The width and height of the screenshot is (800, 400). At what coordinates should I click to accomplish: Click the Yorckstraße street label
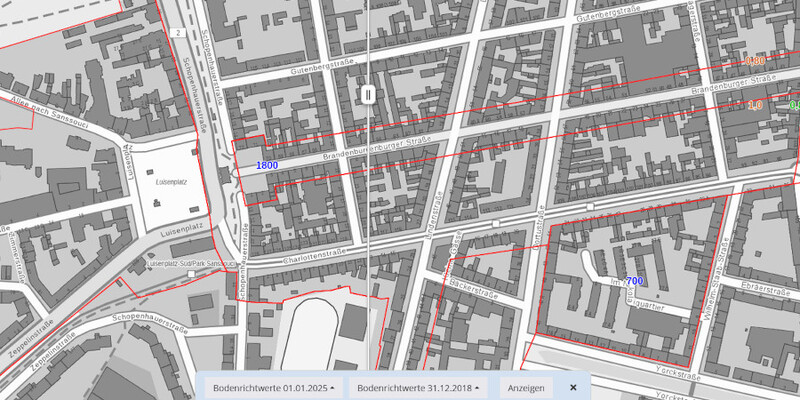678,374
